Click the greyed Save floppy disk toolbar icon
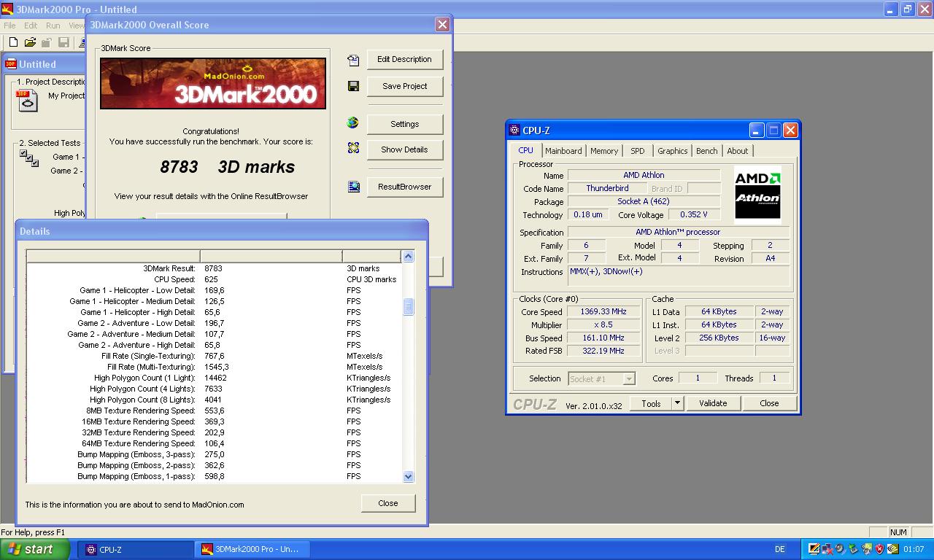This screenshot has width=934, height=560. click(x=63, y=43)
